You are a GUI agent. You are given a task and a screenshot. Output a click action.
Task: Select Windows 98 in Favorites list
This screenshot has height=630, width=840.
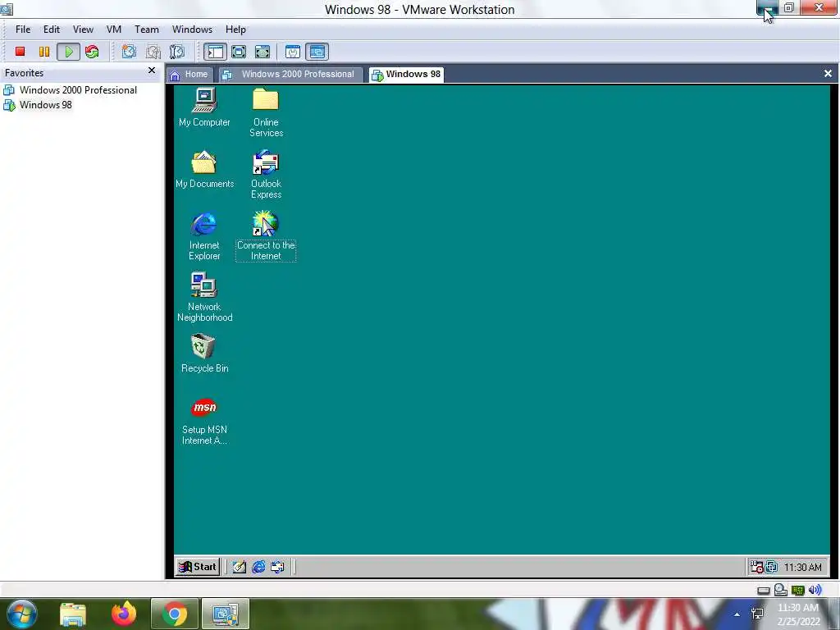coord(38,105)
